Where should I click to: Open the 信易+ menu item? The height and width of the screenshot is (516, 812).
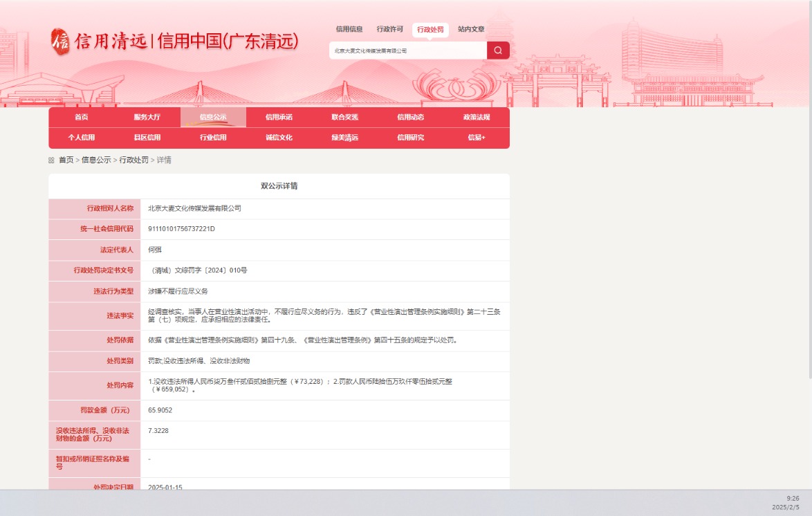click(x=477, y=138)
